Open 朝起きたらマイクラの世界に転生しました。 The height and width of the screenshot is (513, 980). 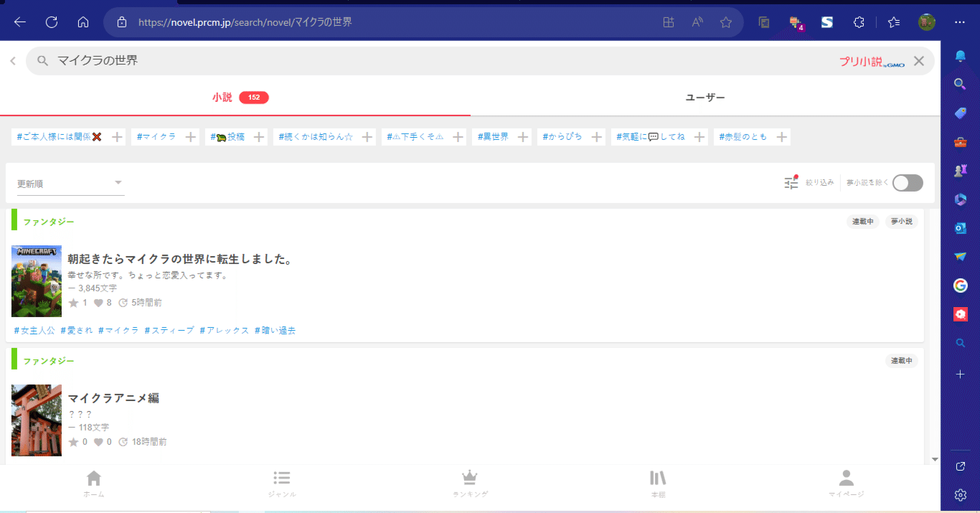click(179, 260)
